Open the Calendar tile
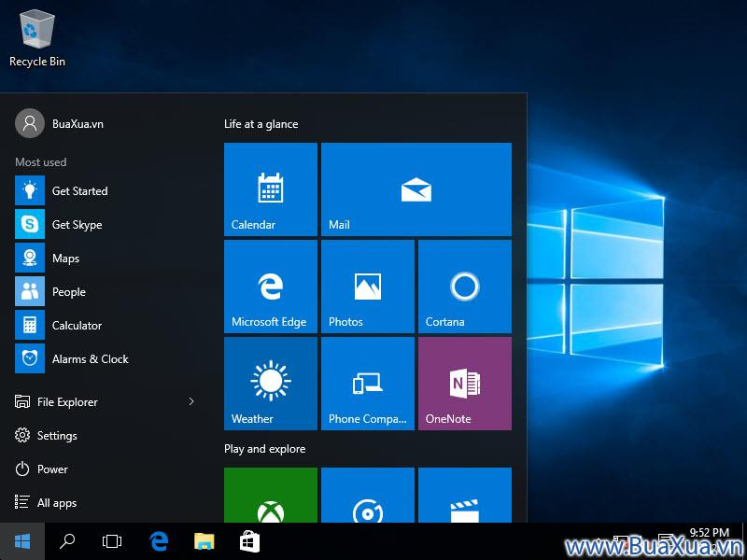Screen dimensions: 747x560 pos(271,189)
